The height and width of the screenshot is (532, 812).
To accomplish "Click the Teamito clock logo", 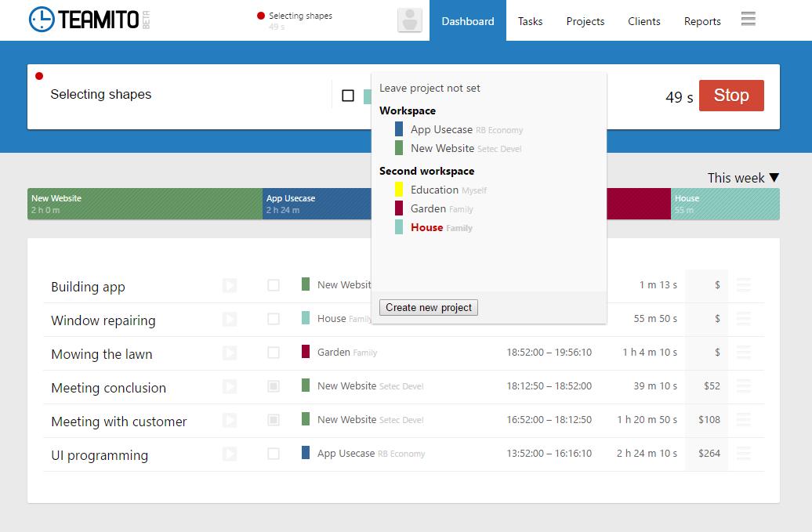I will (42, 20).
